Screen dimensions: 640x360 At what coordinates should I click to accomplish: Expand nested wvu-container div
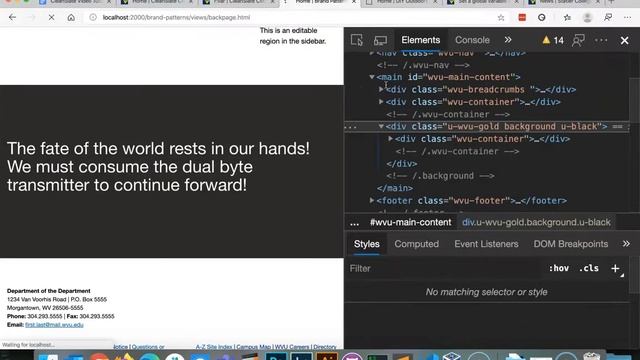[x=390, y=139]
